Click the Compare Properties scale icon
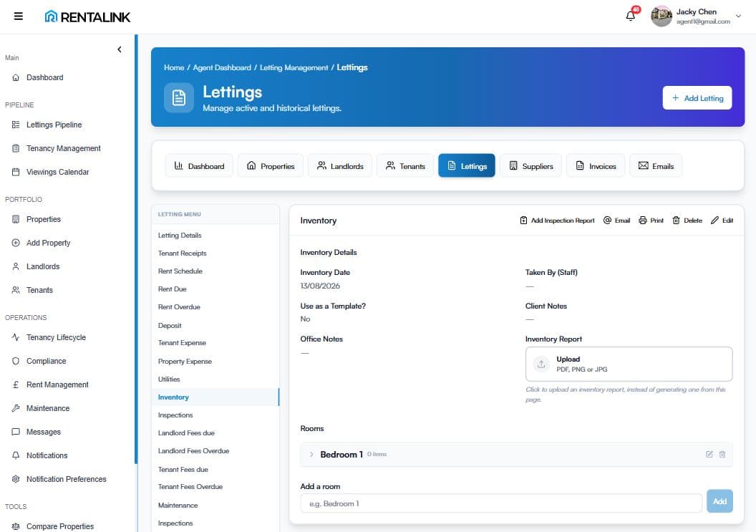Viewport: 756px width, 532px height. (x=16, y=527)
